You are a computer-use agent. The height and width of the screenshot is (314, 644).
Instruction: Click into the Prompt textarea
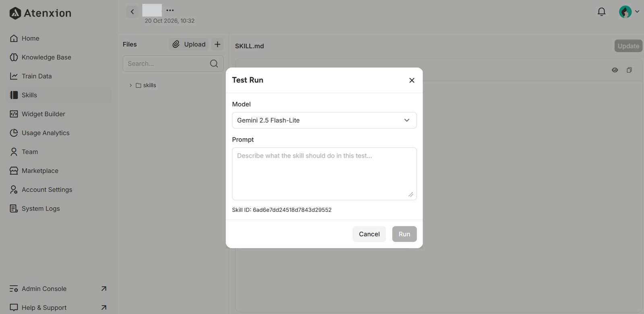point(324,174)
